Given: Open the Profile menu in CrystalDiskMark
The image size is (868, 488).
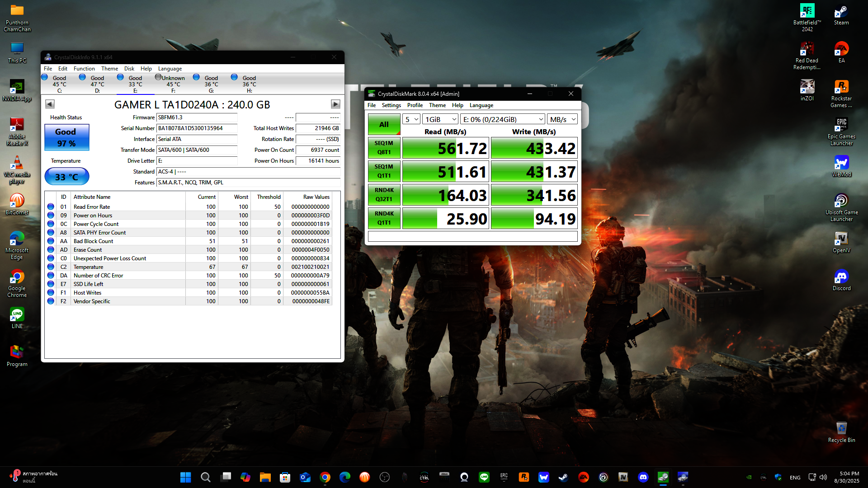Looking at the screenshot, I should click(415, 105).
